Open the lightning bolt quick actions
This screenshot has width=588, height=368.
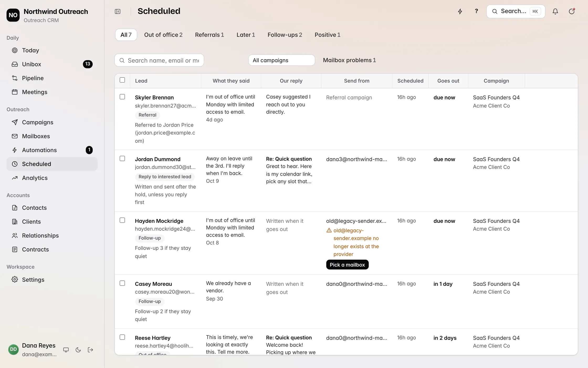tap(460, 11)
